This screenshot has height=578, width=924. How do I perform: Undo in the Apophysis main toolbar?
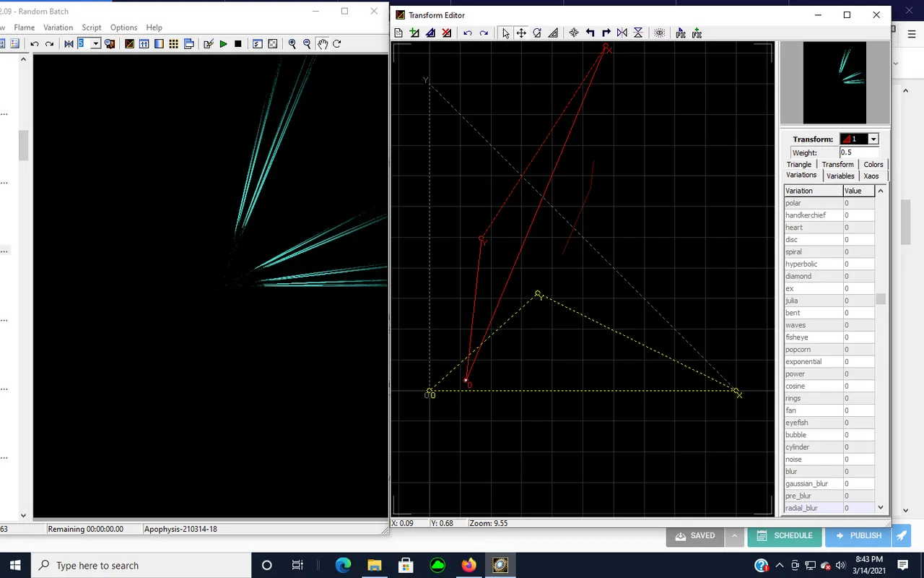click(34, 44)
